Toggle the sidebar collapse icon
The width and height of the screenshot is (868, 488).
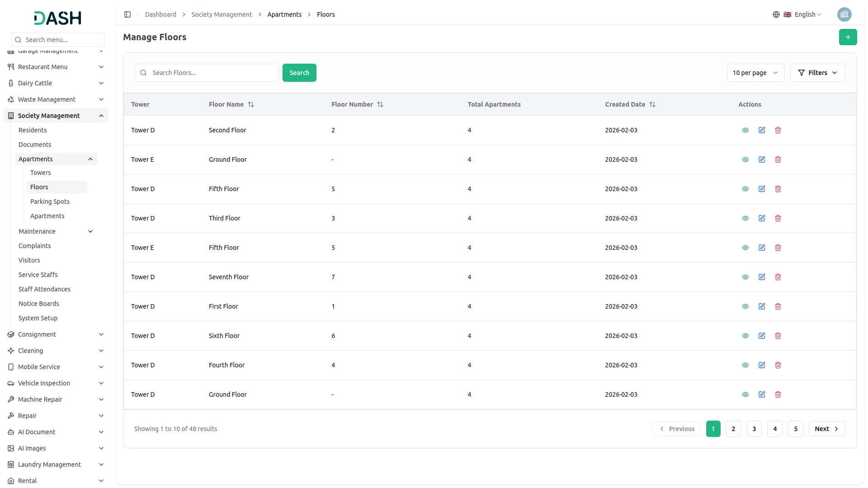[x=127, y=14]
